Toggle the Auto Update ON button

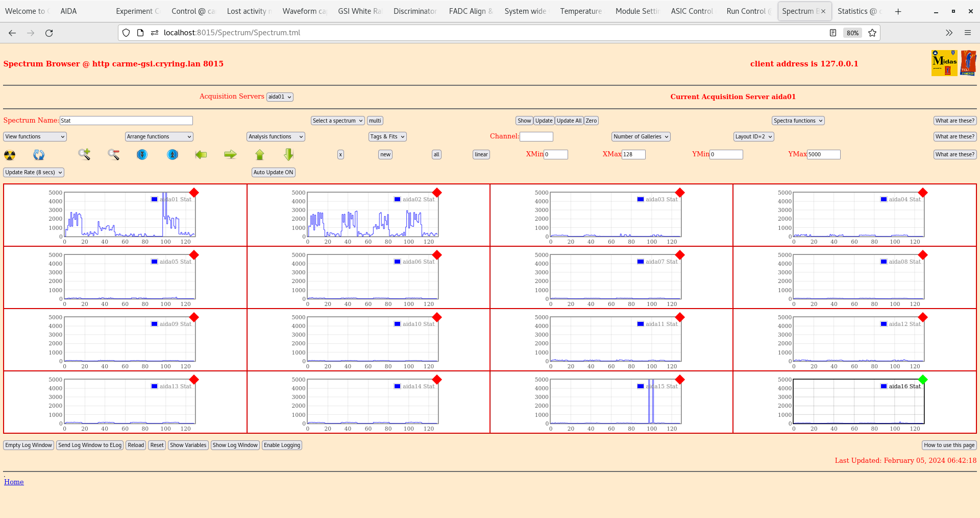pos(273,173)
